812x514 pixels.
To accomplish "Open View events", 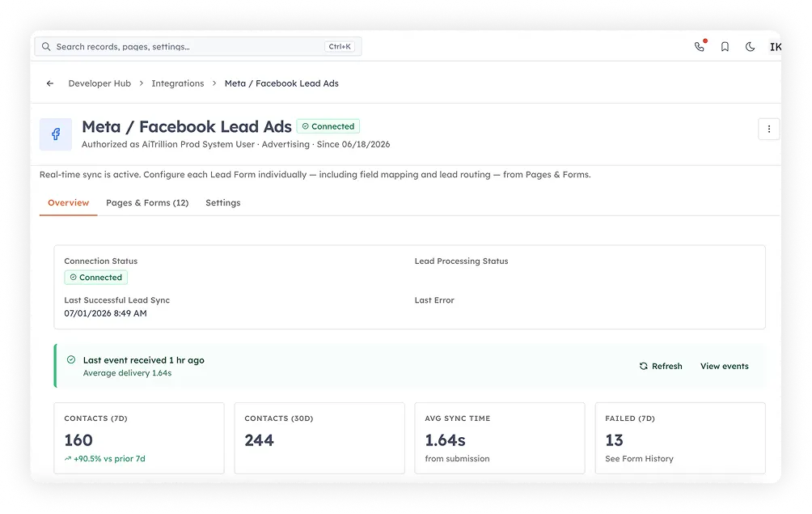I will pyautogui.click(x=725, y=366).
